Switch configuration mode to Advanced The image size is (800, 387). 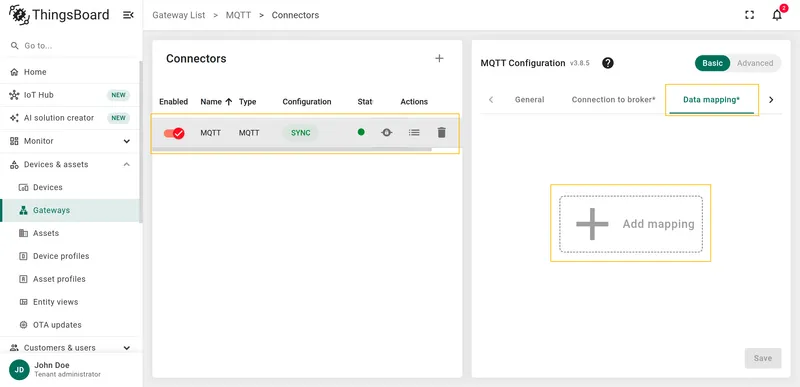coord(755,63)
